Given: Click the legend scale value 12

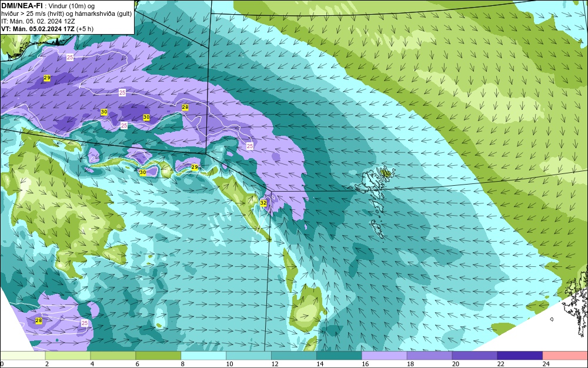Looking at the screenshot, I should 275,364.
